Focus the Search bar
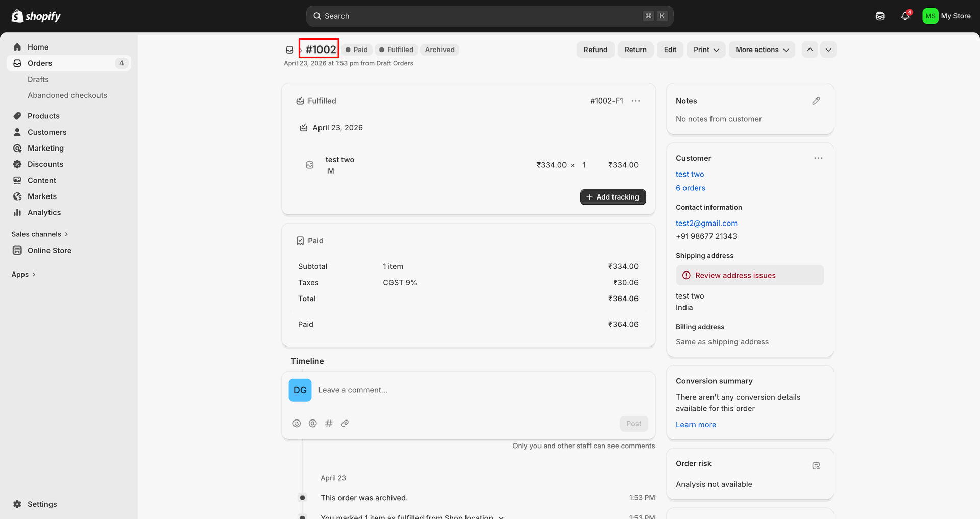This screenshot has width=980, height=519. click(x=489, y=16)
